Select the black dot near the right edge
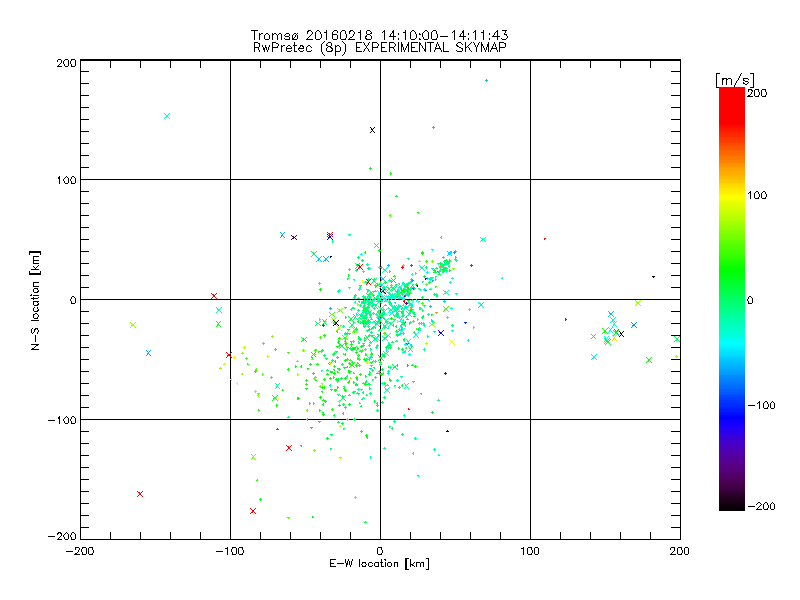 tap(654, 277)
